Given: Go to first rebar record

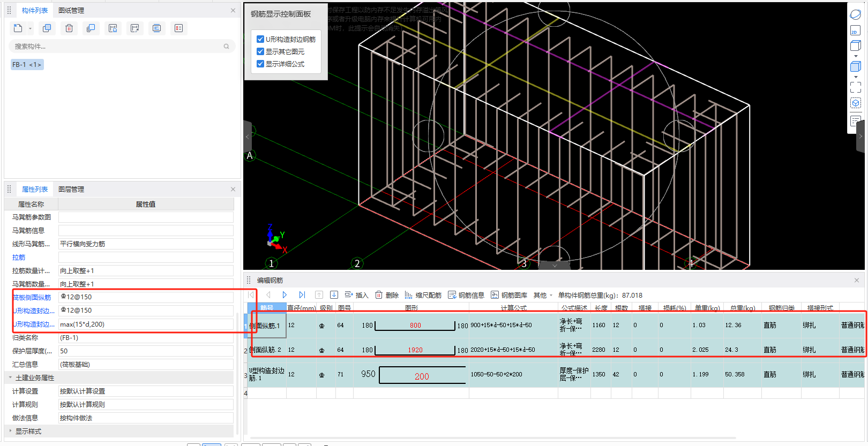Looking at the screenshot, I should (x=251, y=295).
